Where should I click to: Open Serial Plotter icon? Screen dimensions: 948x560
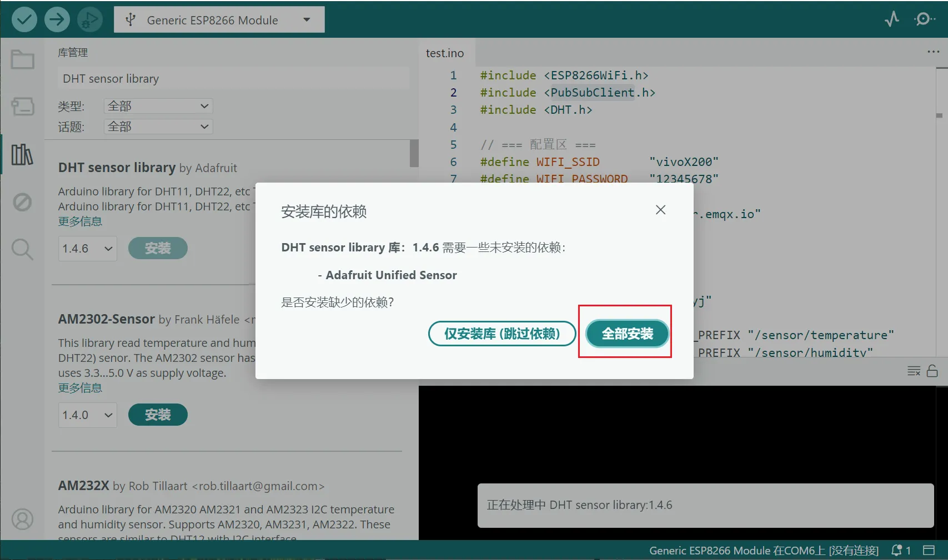(x=892, y=19)
